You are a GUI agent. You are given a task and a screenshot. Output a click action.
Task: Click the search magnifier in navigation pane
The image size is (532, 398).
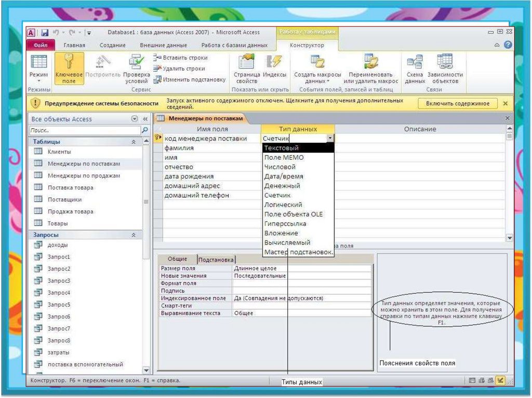click(145, 130)
